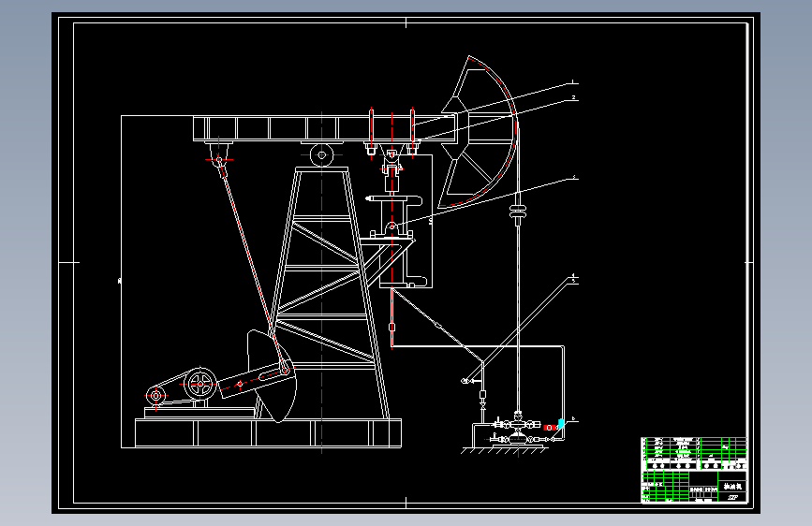Select the horsehead arc sector of the pump
This screenshot has width=812, height=526.
tap(479, 132)
